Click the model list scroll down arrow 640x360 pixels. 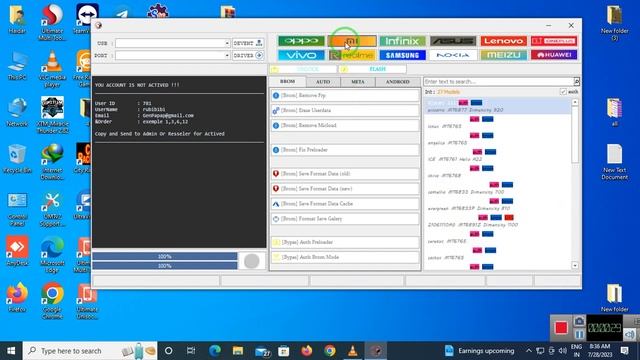(575, 265)
